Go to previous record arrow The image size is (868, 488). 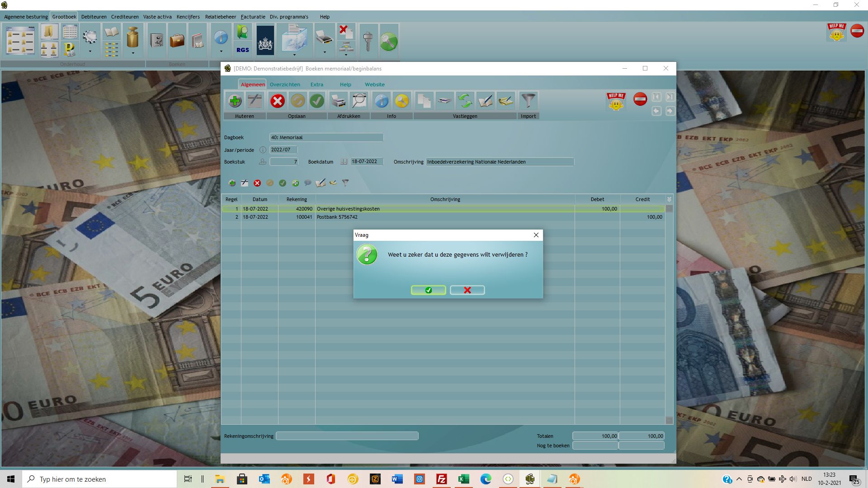click(656, 111)
